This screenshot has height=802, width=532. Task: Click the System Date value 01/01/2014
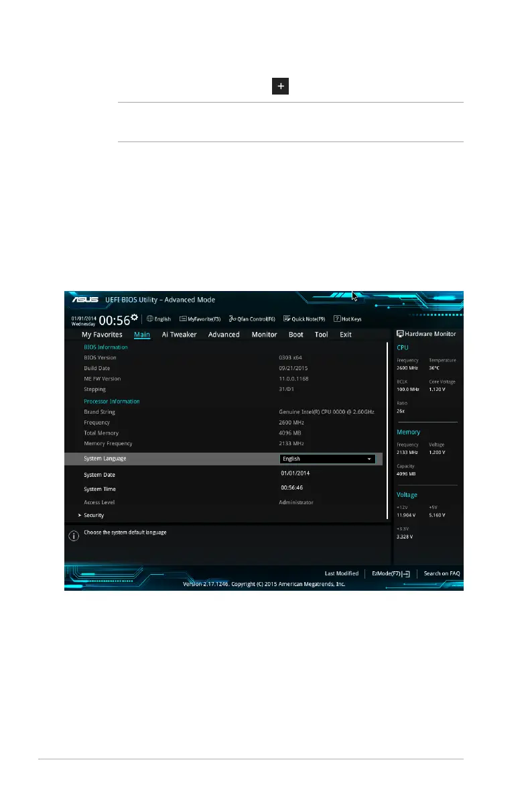(295, 473)
